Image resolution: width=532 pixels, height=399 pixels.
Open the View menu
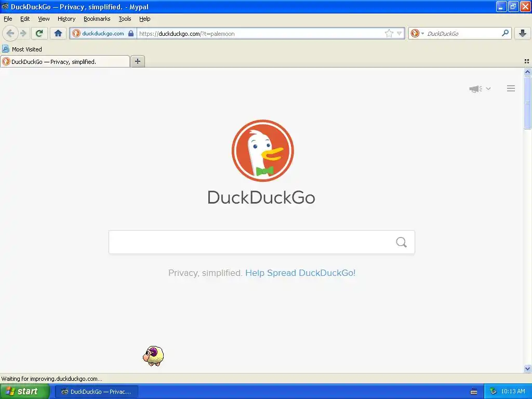[x=44, y=19]
